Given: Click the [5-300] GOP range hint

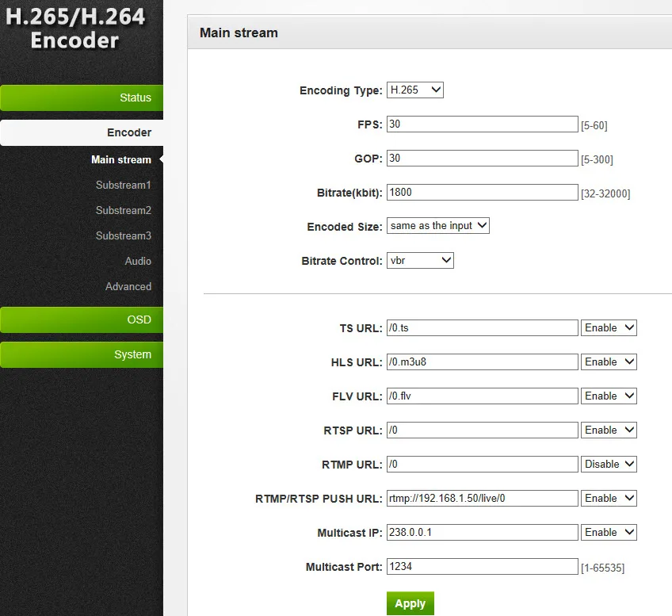Looking at the screenshot, I should (x=597, y=160).
